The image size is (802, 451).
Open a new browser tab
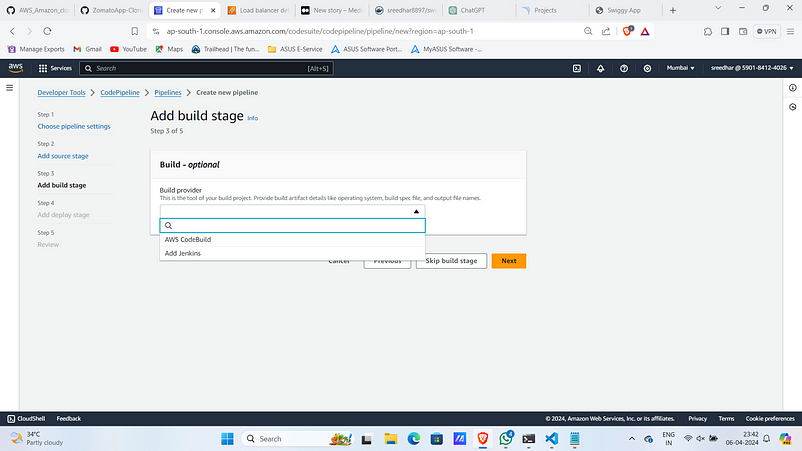tap(673, 10)
